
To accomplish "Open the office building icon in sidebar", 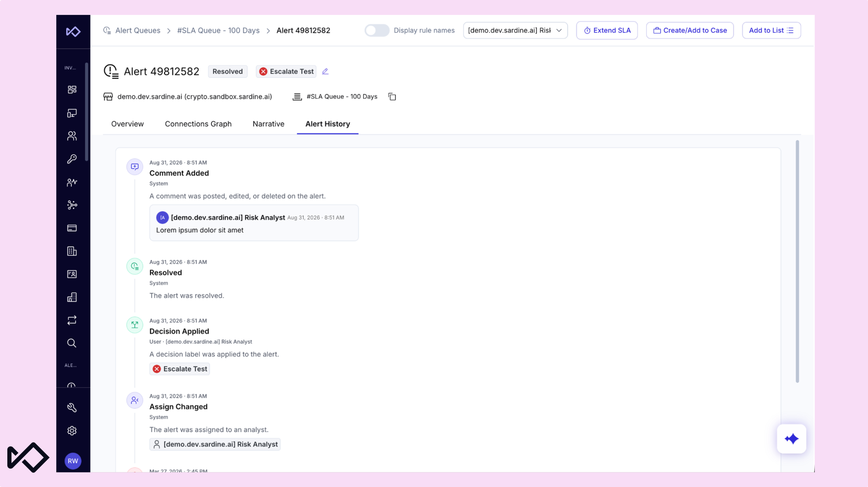I will [x=72, y=251].
